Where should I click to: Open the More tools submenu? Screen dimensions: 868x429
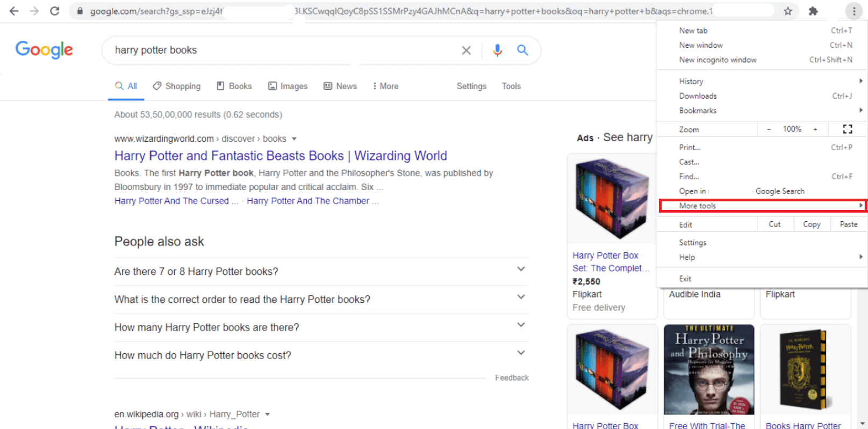(x=763, y=206)
